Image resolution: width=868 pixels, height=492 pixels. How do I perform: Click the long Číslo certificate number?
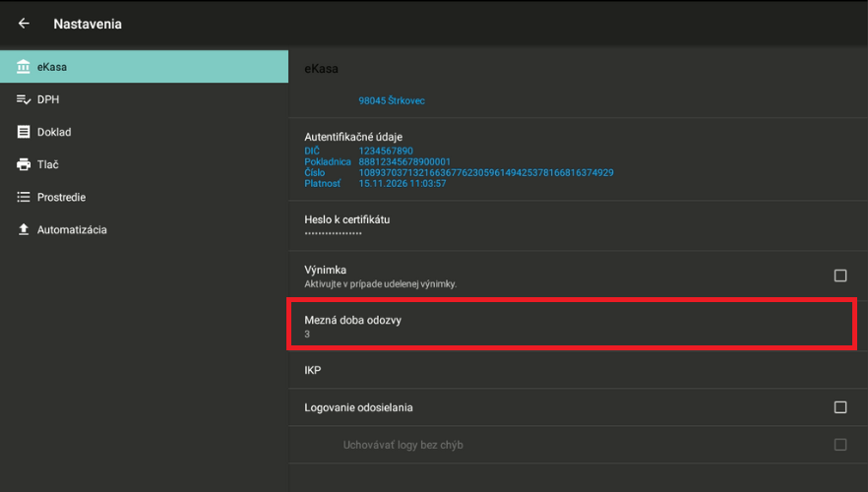(486, 172)
